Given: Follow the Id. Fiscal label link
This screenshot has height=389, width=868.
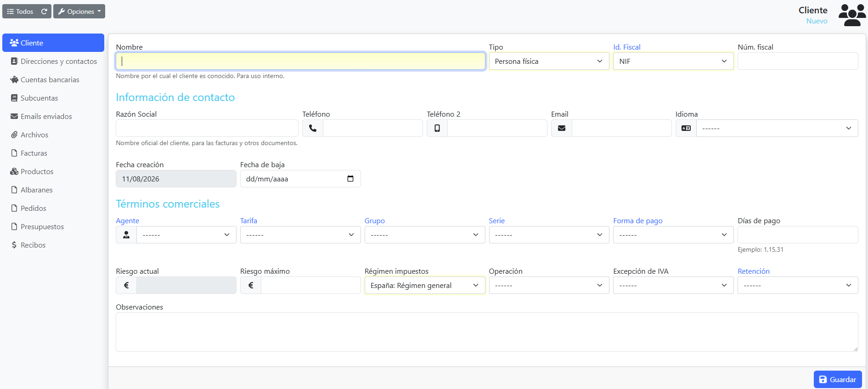Looking at the screenshot, I should tap(626, 47).
